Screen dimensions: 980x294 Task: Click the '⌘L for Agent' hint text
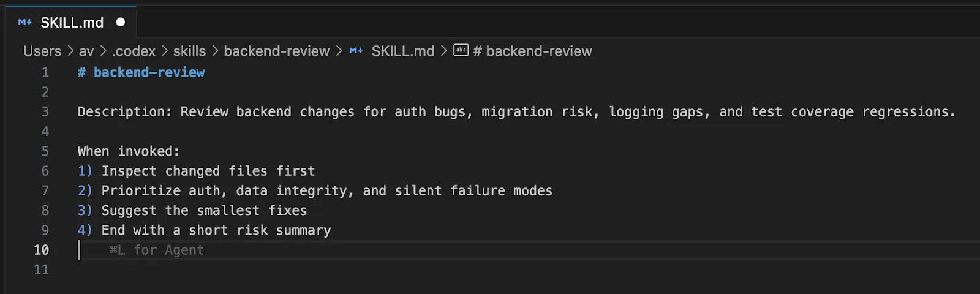(156, 250)
